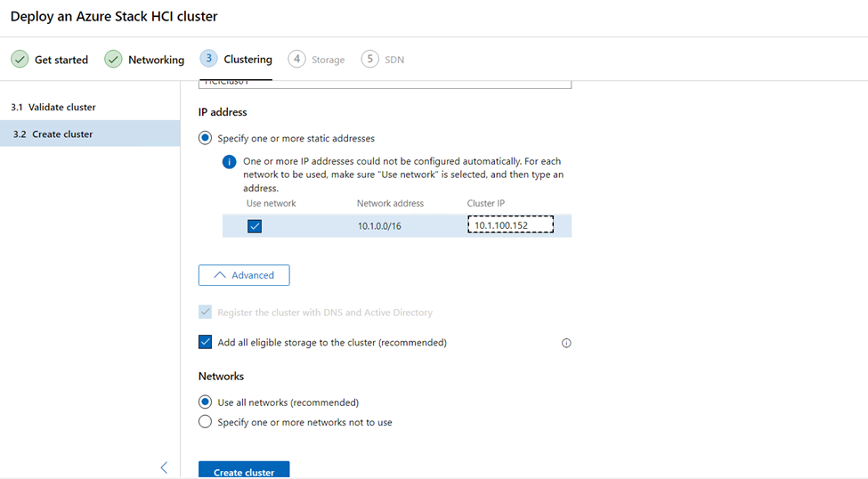Uncheck Use network for 10.1.0.0/16
Screen dimensions: 868x479
(x=255, y=226)
